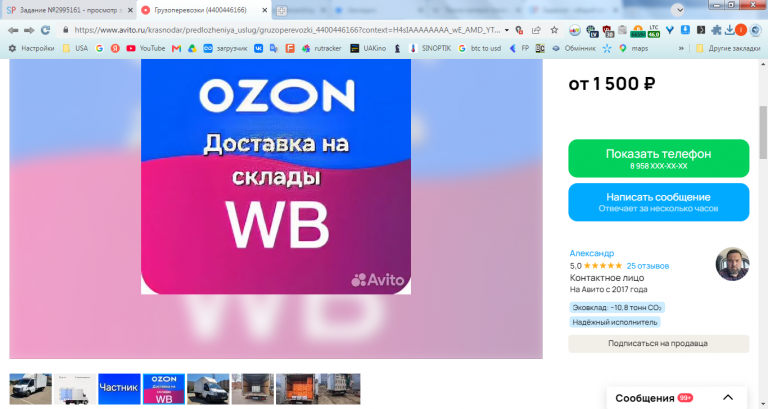Select the Частник thumbnail
This screenshot has width=768, height=409.
[119, 389]
